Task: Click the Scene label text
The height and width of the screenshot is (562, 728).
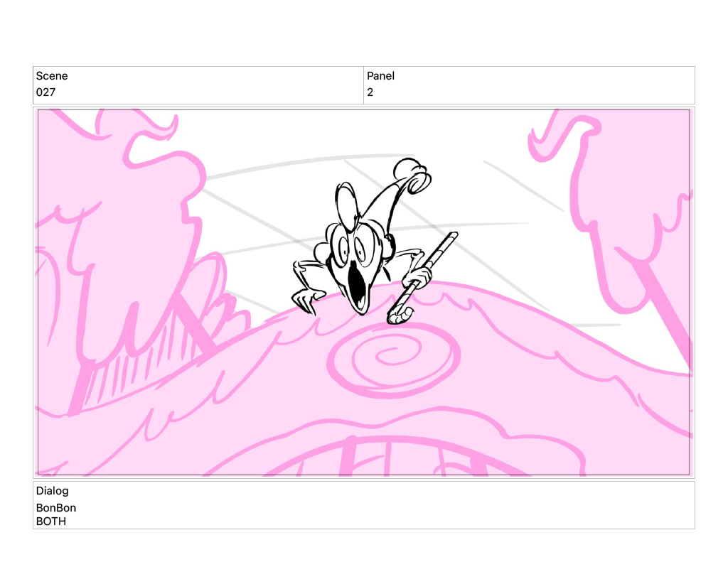Action: (x=52, y=76)
